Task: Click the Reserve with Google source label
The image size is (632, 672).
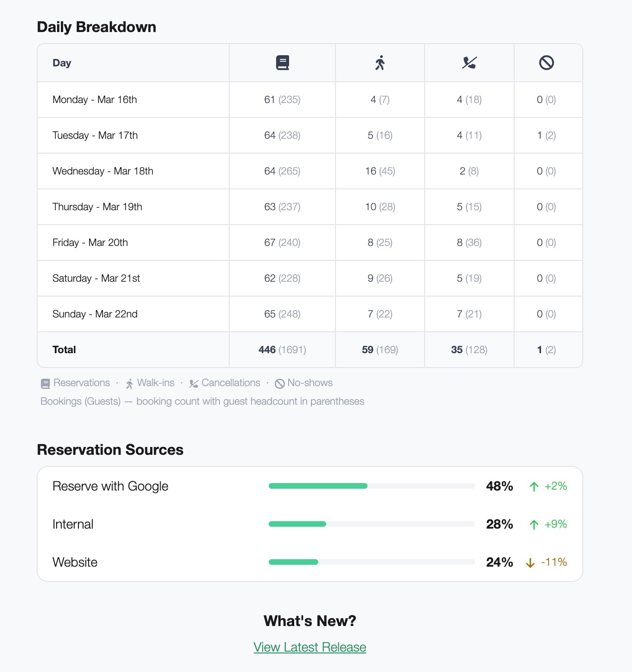Action: pyautogui.click(x=110, y=486)
